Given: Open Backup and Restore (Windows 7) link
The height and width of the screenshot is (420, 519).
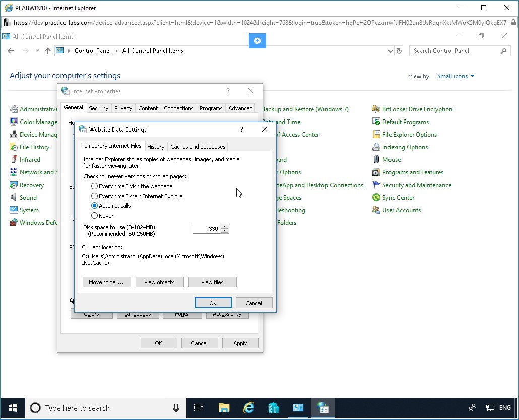Looking at the screenshot, I should (x=305, y=109).
